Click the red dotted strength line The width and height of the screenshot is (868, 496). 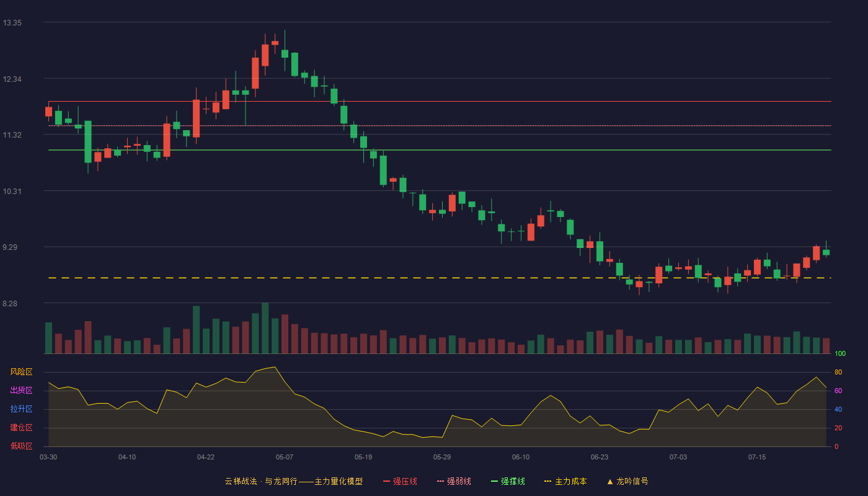click(x=440, y=126)
